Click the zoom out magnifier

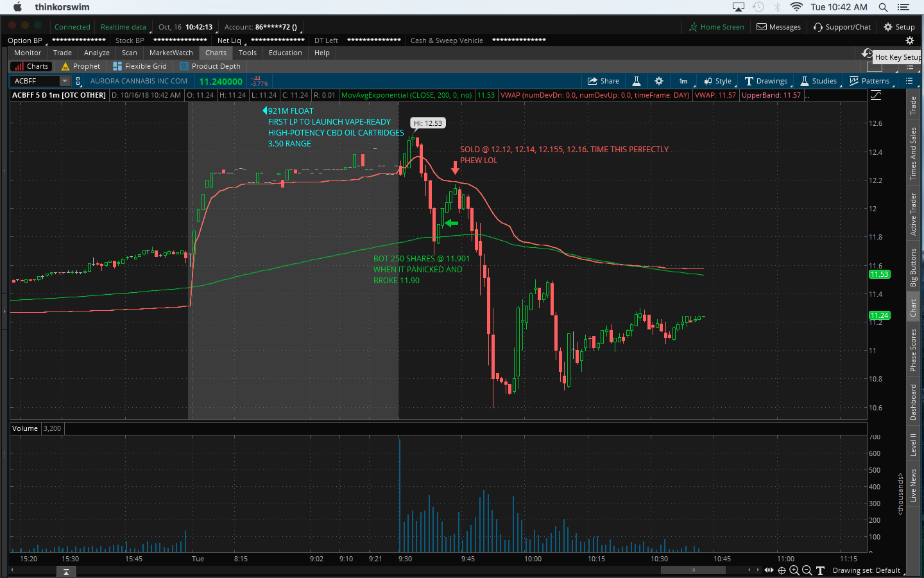coord(807,570)
